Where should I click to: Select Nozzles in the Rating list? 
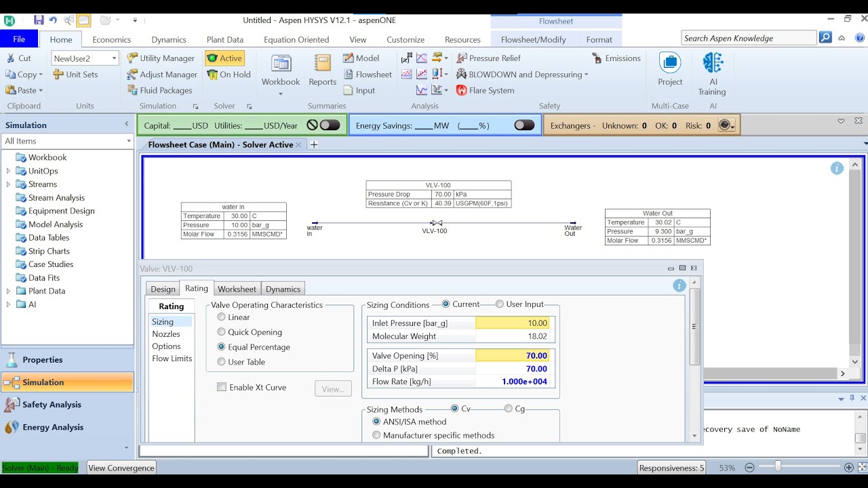tap(166, 334)
